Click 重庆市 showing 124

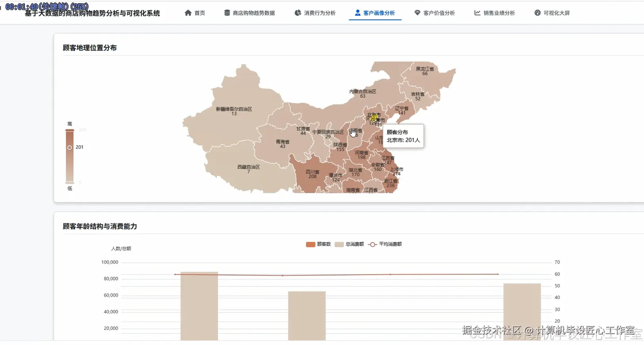[x=335, y=177]
